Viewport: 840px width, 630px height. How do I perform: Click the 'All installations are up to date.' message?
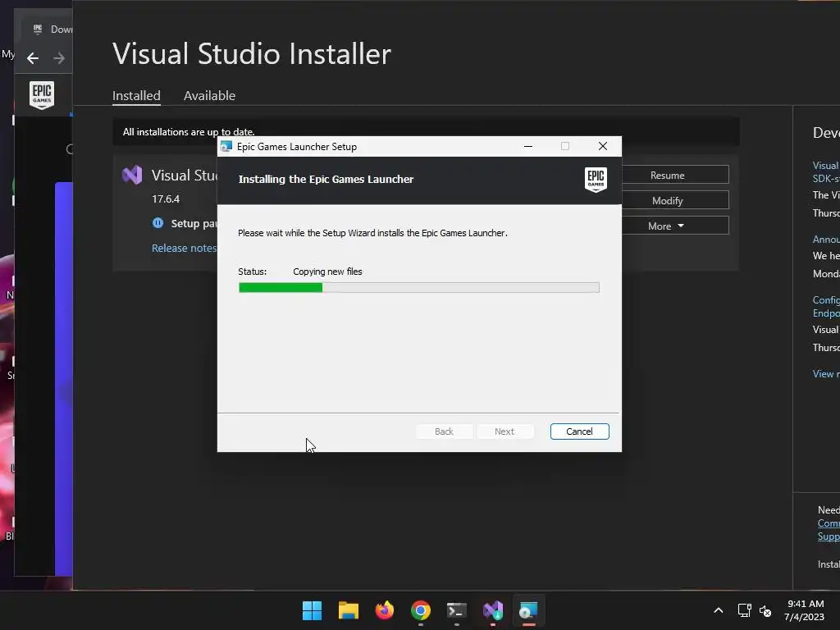point(189,132)
